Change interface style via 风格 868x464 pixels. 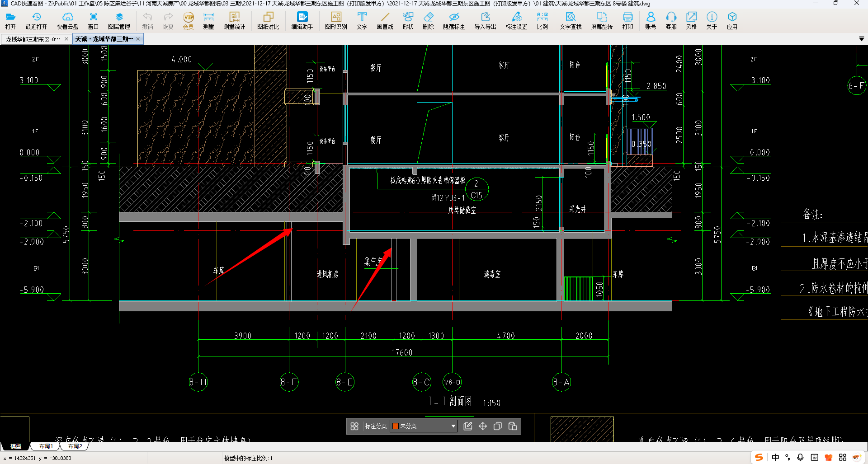(691, 21)
